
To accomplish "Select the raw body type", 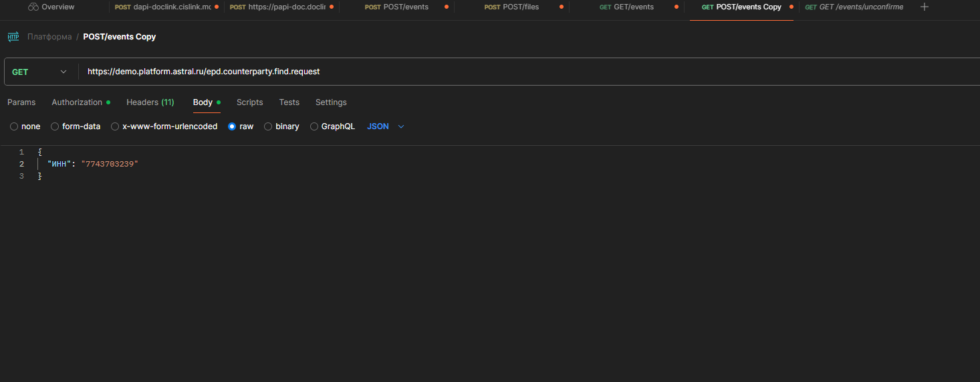I will pyautogui.click(x=241, y=126).
